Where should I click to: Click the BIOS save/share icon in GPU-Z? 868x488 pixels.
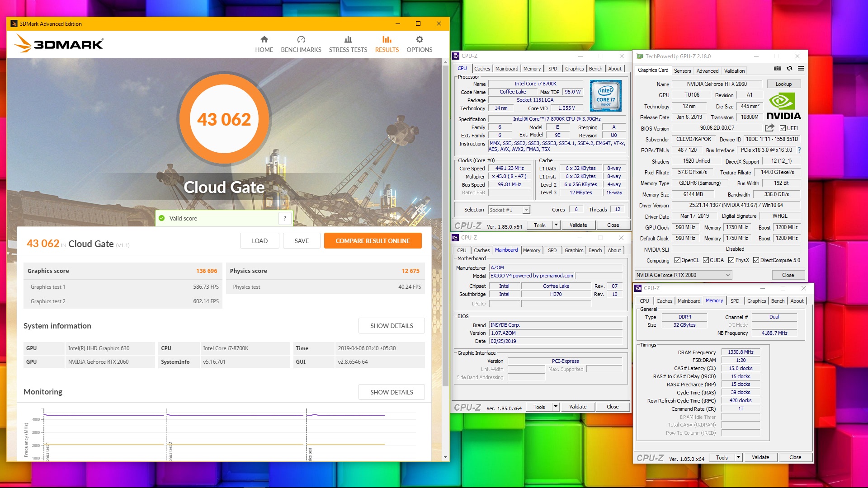[769, 128]
